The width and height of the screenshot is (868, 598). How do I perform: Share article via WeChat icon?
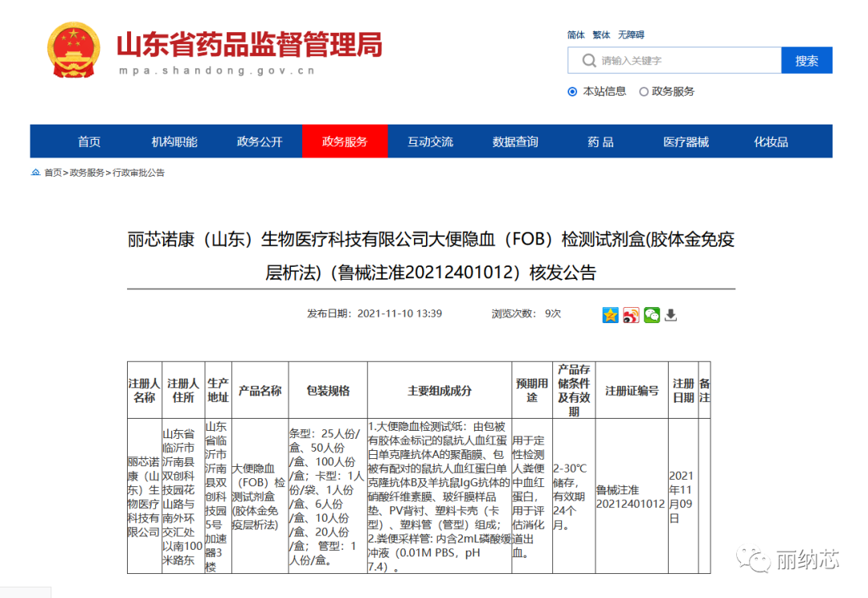tap(651, 315)
